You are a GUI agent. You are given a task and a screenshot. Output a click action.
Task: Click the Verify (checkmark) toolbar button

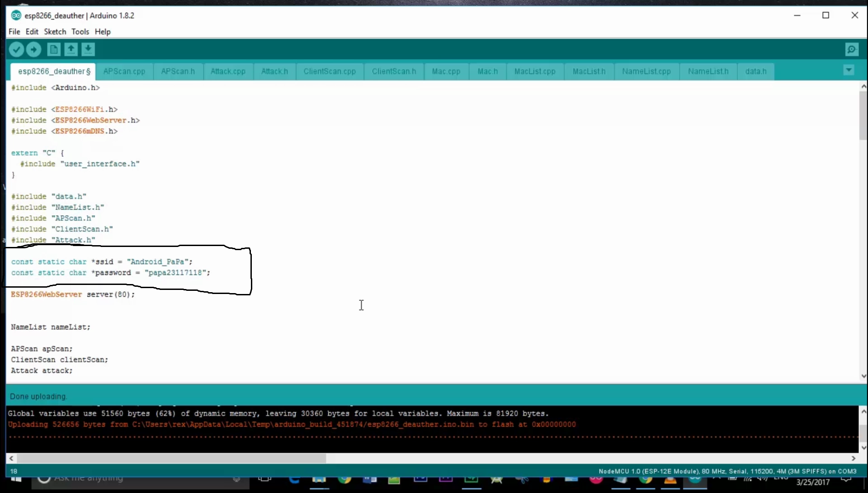pyautogui.click(x=17, y=49)
